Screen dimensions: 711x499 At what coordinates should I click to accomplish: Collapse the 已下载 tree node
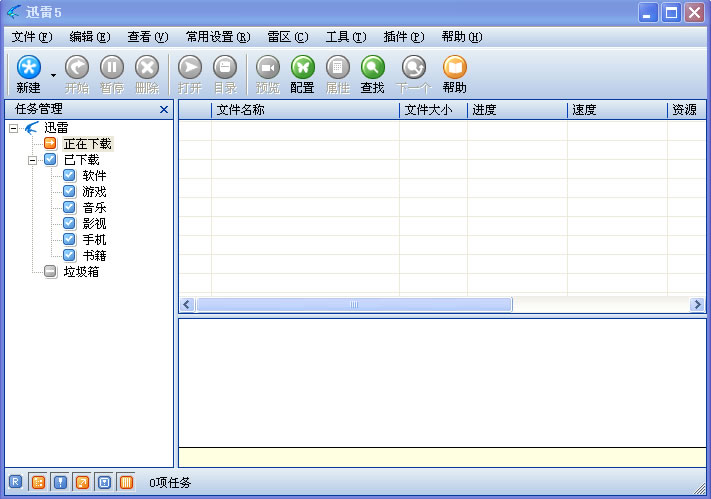(x=32, y=161)
